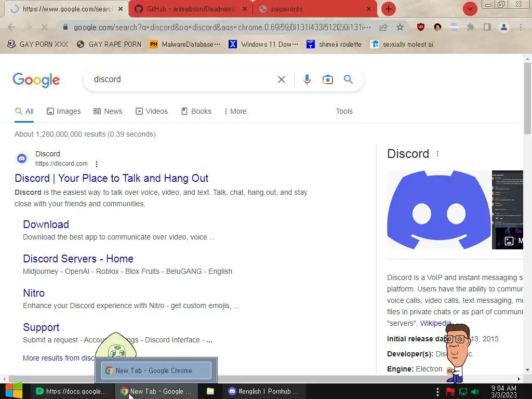Open the Windows 11 Download bookmark

point(263,45)
